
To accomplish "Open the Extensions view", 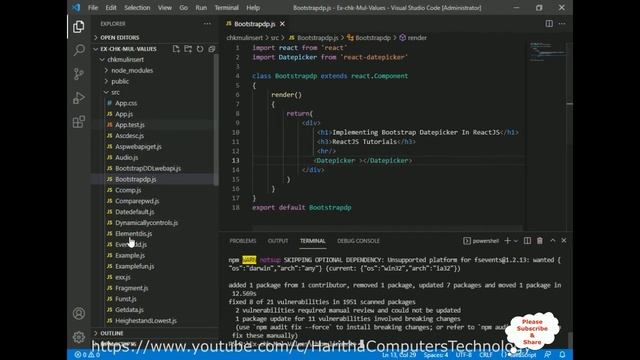I will click(79, 122).
